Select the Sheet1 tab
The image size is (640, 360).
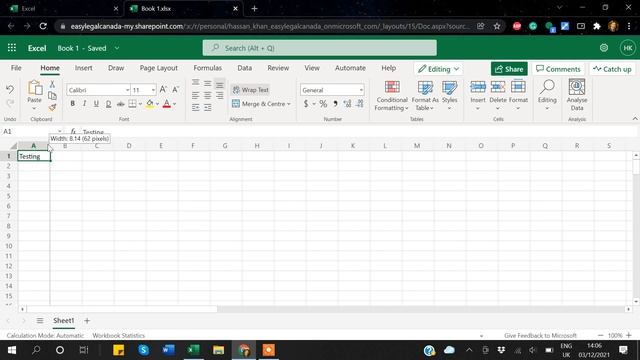click(x=64, y=321)
